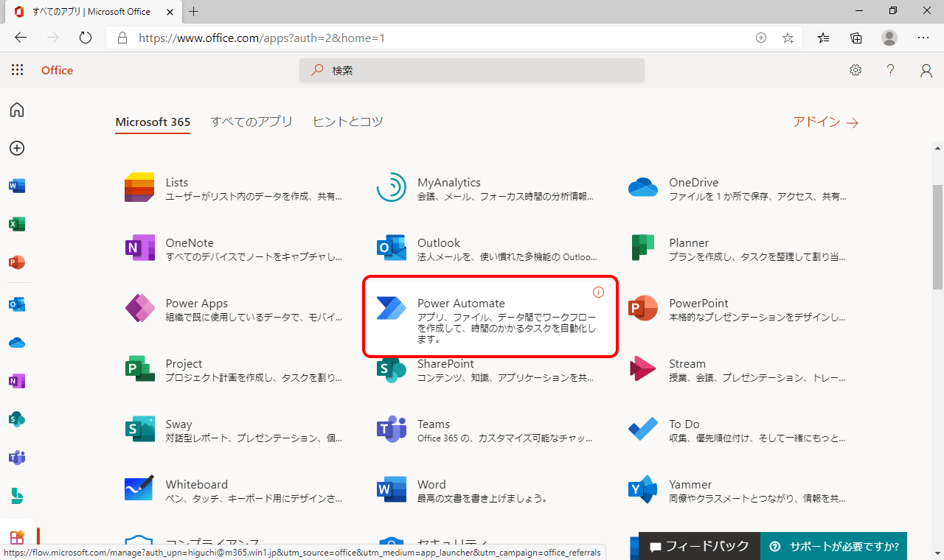Open OneNote from the left sidebar

tap(17, 381)
